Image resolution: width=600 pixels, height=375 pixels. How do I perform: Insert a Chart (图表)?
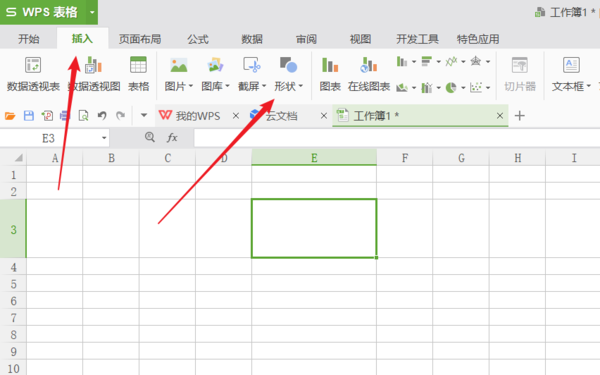[330, 75]
